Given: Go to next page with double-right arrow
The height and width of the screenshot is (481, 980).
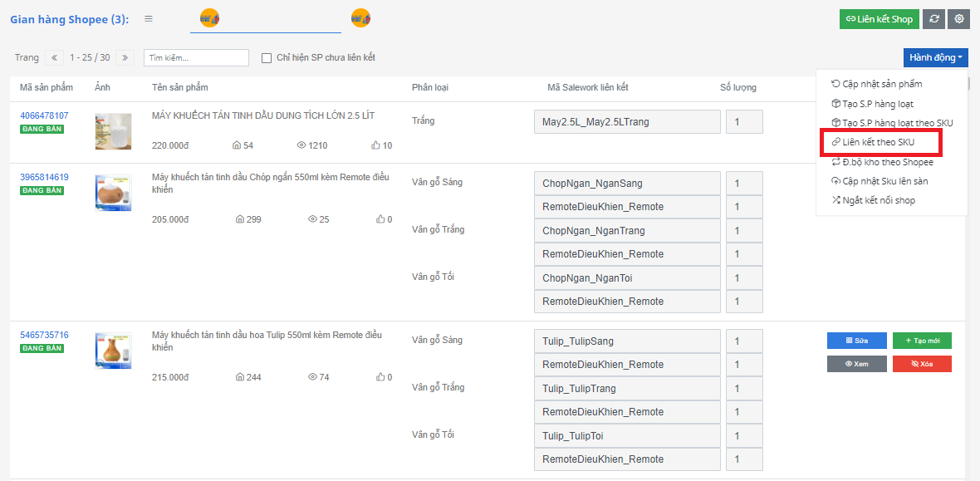Looking at the screenshot, I should (125, 58).
